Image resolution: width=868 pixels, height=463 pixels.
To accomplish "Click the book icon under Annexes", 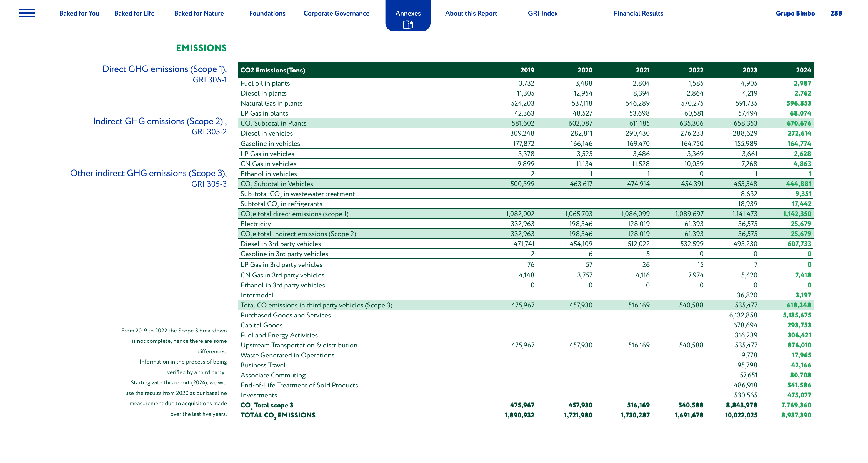I will [408, 25].
